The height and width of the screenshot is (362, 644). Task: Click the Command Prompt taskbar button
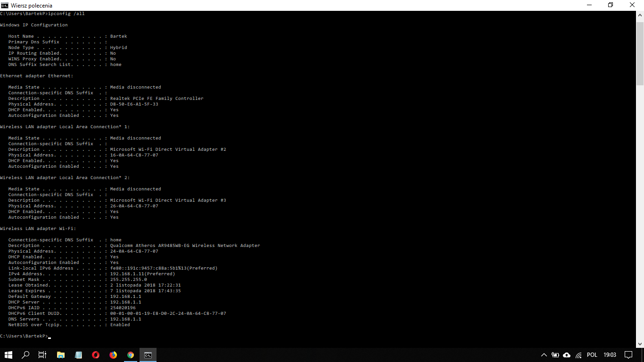148,355
